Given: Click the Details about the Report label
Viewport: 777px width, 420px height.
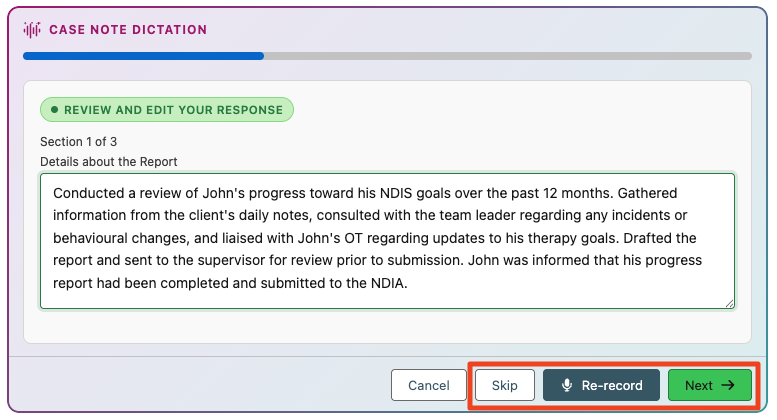Looking at the screenshot, I should [109, 162].
